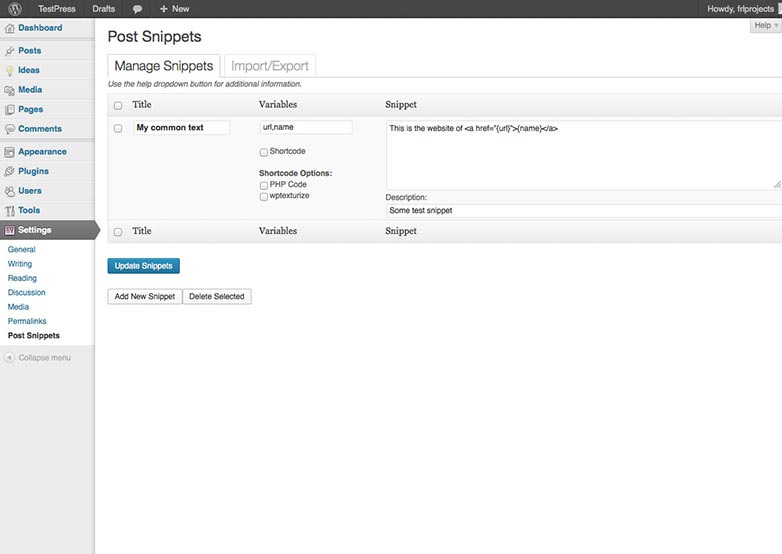Open the New content menu
This screenshot has width=782, height=554.
point(174,8)
